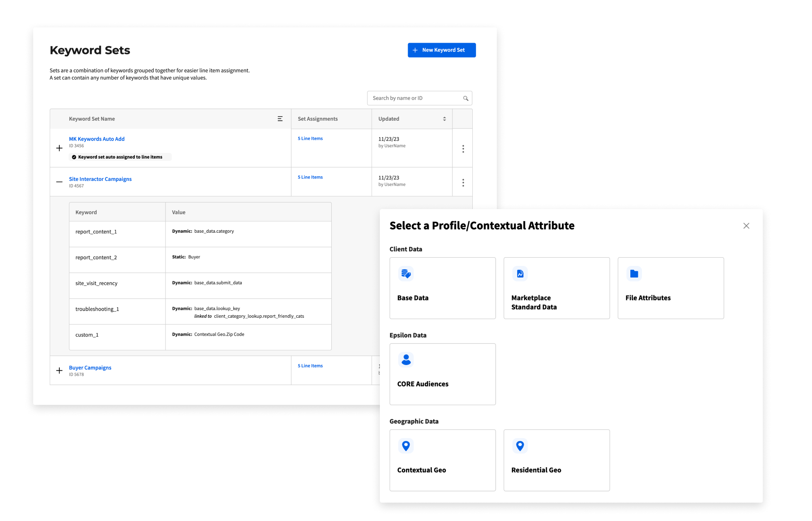Click the Residential Geo pin icon
The width and height of the screenshot is (812, 521).
[x=520, y=446]
